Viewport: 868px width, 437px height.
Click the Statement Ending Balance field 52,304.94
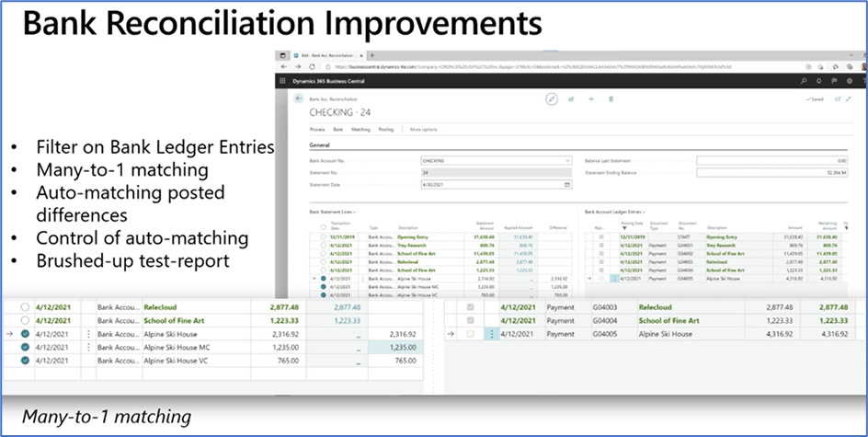coord(772,173)
